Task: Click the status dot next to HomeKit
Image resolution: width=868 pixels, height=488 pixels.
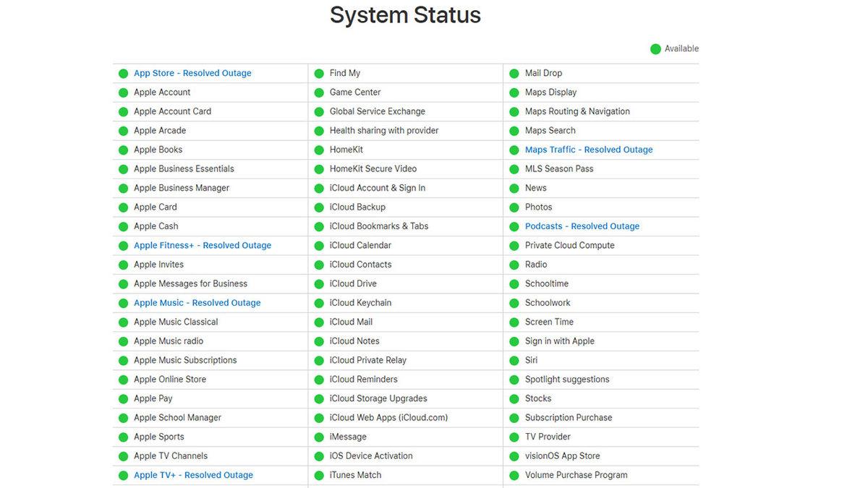Action: point(318,150)
